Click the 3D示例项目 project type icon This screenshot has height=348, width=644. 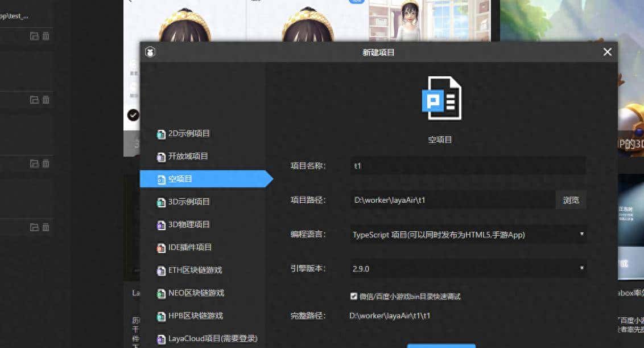point(160,202)
